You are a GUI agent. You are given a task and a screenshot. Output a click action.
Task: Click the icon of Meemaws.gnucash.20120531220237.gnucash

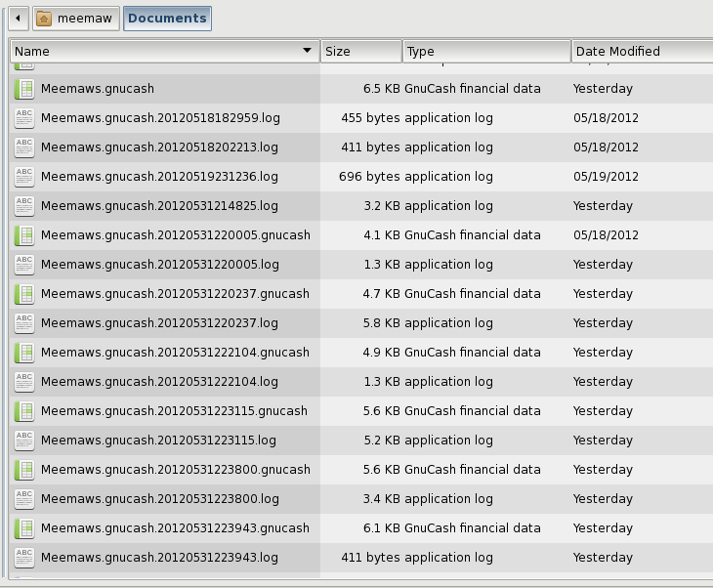coord(24,294)
